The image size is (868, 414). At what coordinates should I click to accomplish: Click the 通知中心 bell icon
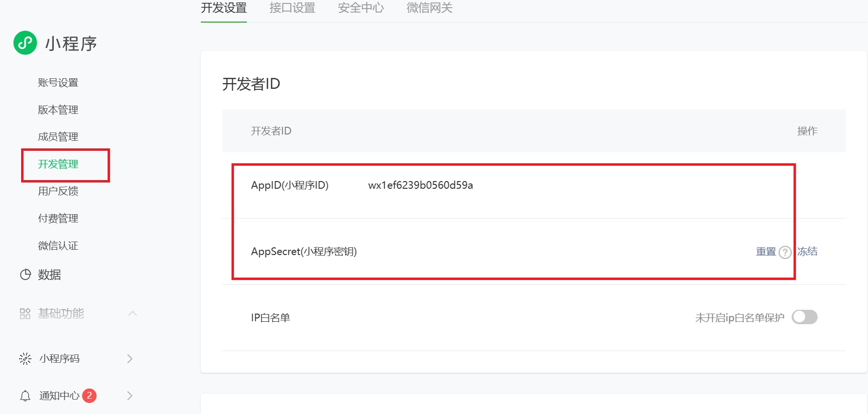pyautogui.click(x=25, y=395)
